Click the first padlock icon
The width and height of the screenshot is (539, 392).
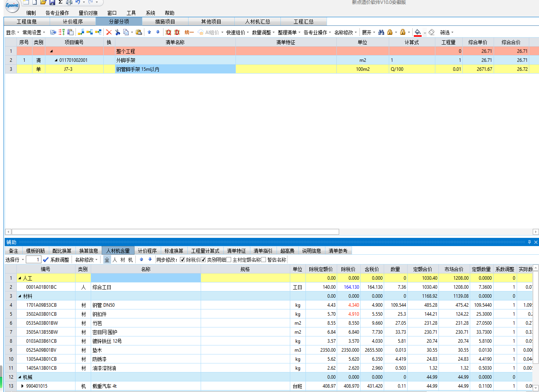pos(390,32)
